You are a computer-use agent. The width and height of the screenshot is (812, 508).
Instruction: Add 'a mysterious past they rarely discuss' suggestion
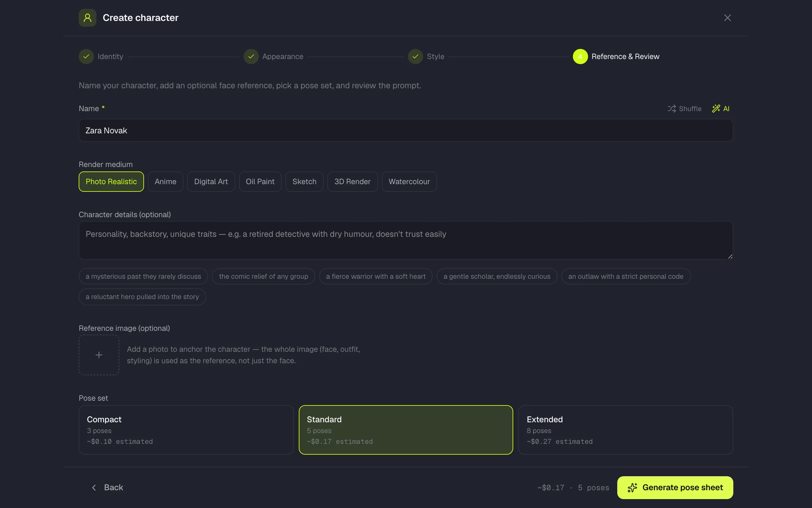click(x=143, y=277)
